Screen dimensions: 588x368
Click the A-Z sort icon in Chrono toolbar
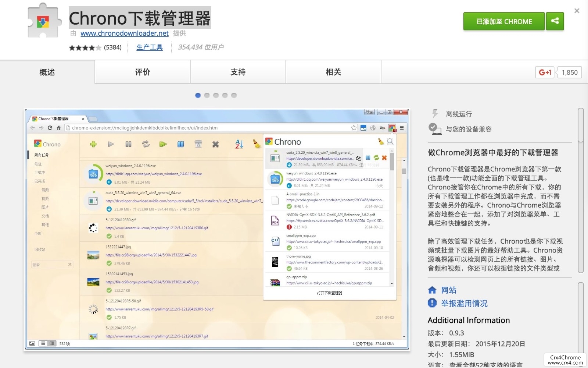tap(239, 144)
